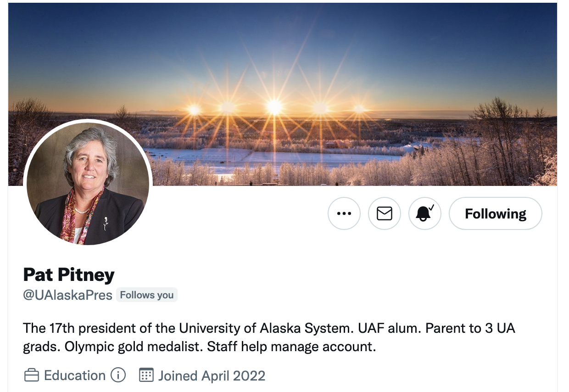Toggle off following via the Following button
This screenshot has width=569, height=392.
(495, 213)
